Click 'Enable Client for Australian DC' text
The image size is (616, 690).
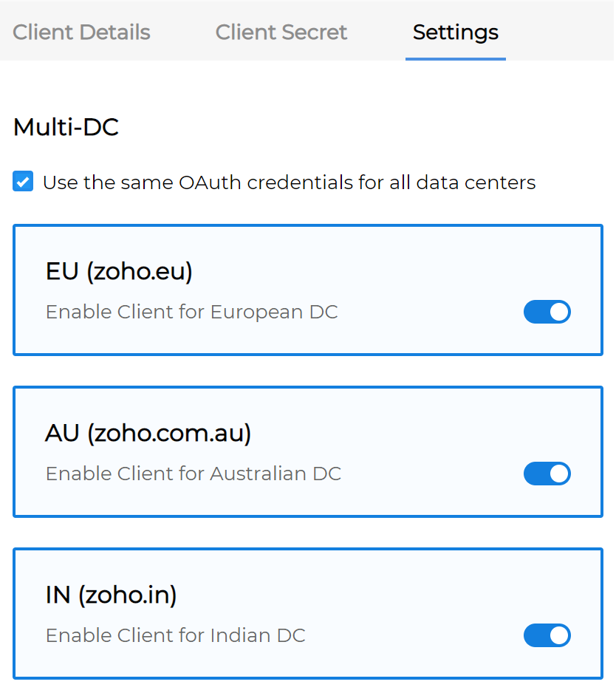tap(194, 474)
